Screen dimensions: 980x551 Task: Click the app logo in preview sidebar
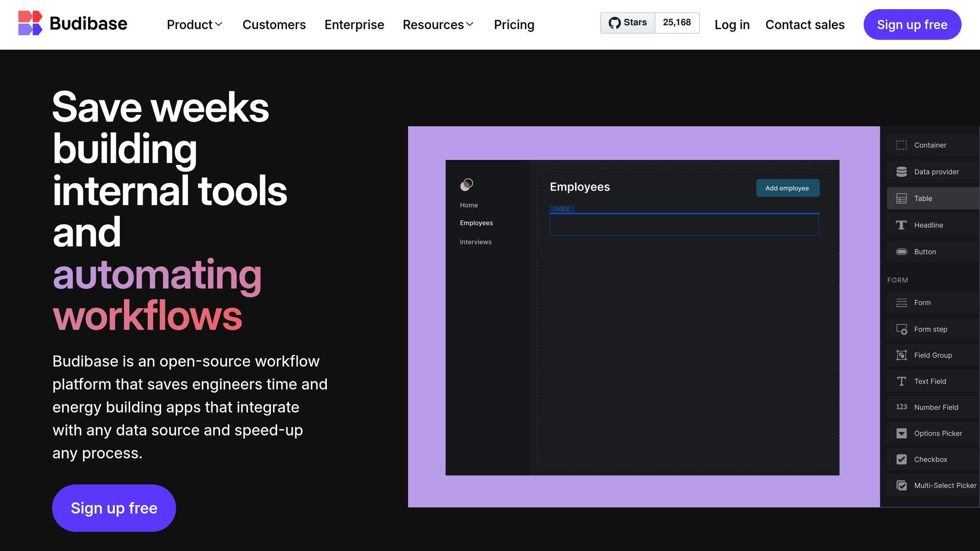click(x=467, y=185)
